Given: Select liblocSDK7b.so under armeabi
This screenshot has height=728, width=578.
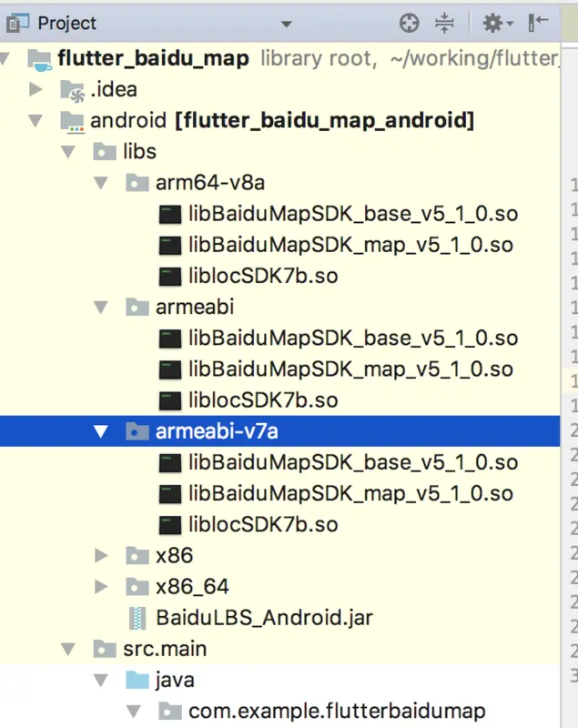Looking at the screenshot, I should [x=280, y=400].
